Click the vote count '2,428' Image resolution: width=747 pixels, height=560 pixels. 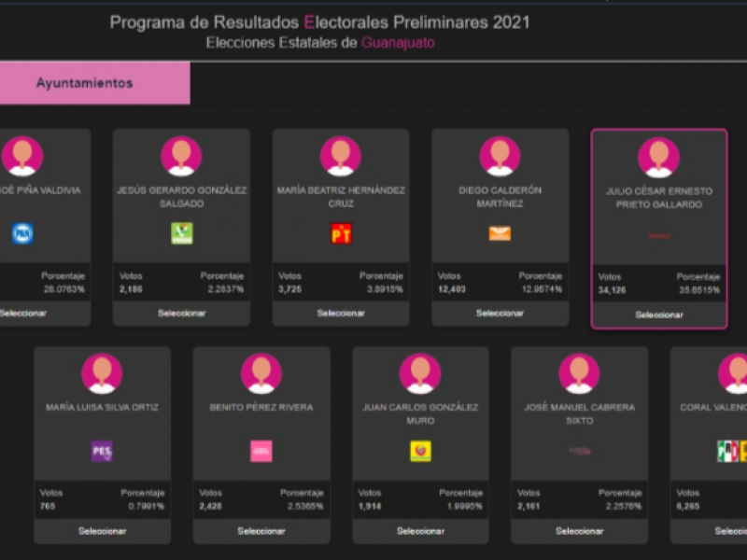point(210,506)
